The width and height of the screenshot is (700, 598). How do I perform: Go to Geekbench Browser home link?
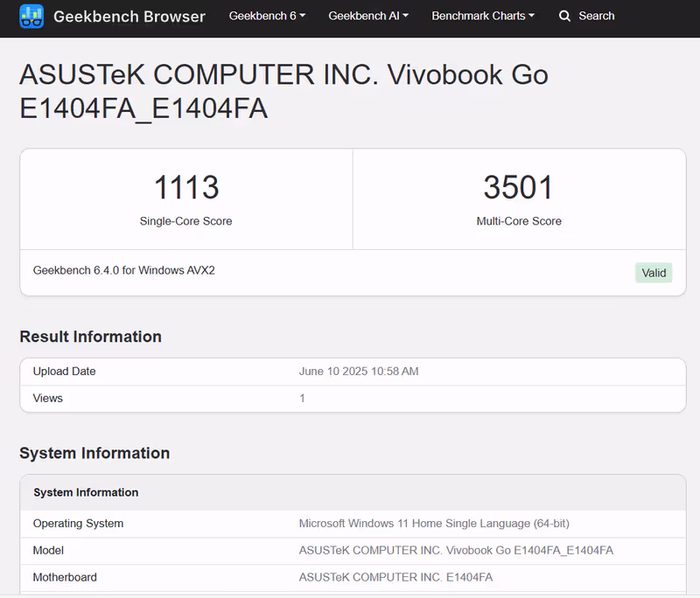pos(129,17)
